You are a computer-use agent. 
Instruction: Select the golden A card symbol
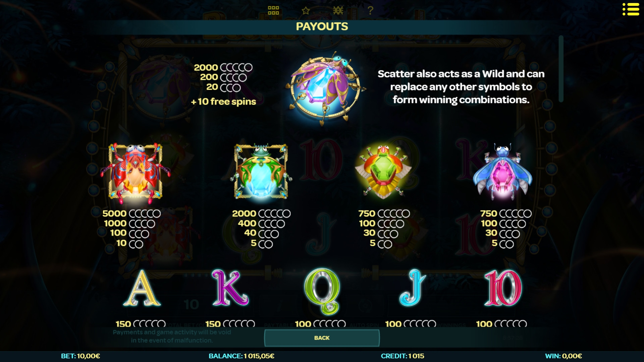[142, 288]
